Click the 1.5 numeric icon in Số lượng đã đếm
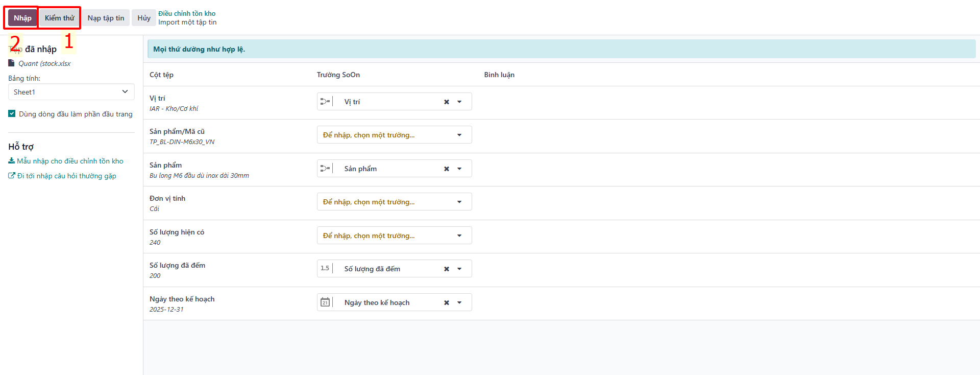Image resolution: width=980 pixels, height=375 pixels. [x=325, y=268]
